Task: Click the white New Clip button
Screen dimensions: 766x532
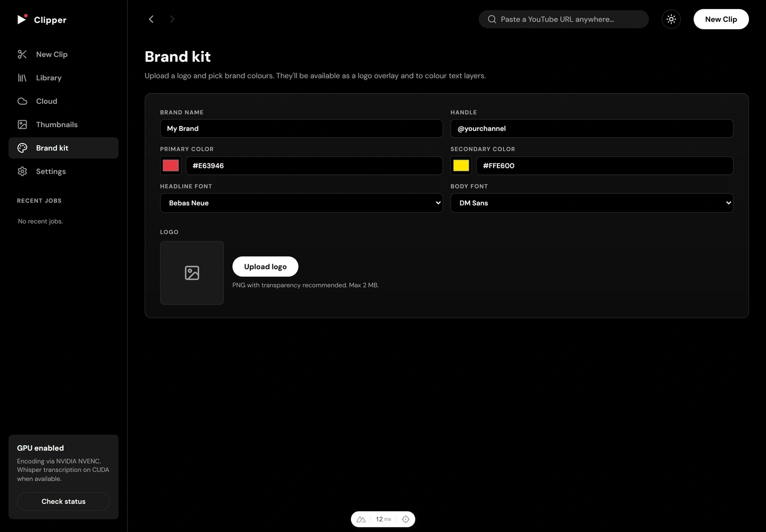Action: pos(721,19)
